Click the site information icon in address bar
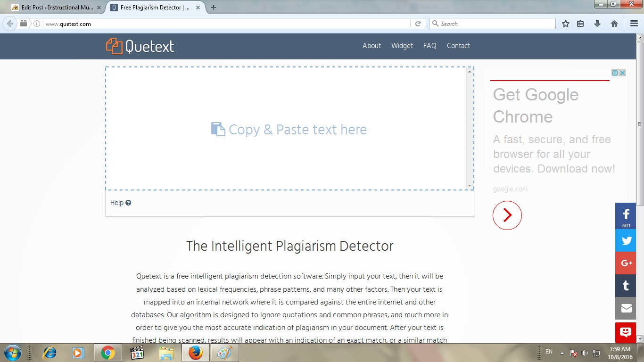The height and width of the screenshot is (362, 644). tap(37, 24)
